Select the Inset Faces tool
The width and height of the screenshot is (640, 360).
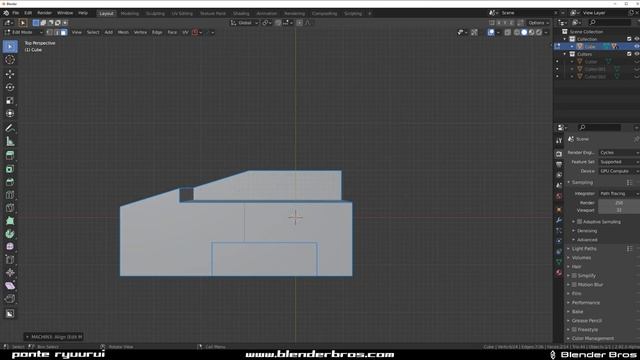[10, 169]
